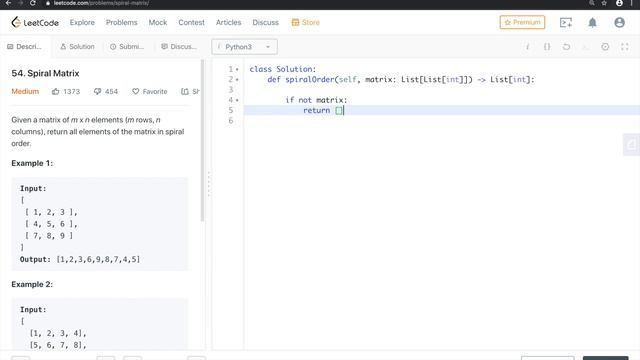Click the LeetCode logo
The image size is (640, 360).
35,22
